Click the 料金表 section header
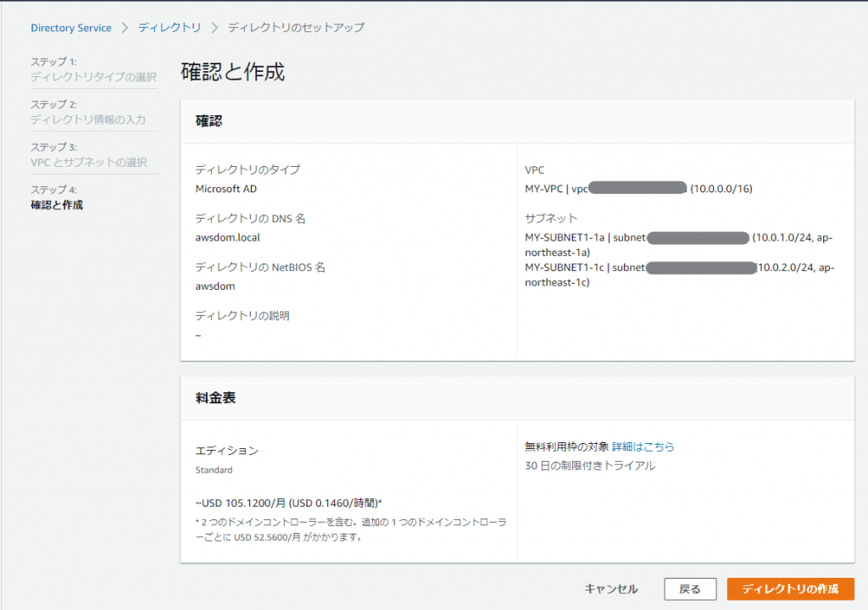This screenshot has height=610, width=868. (215, 397)
